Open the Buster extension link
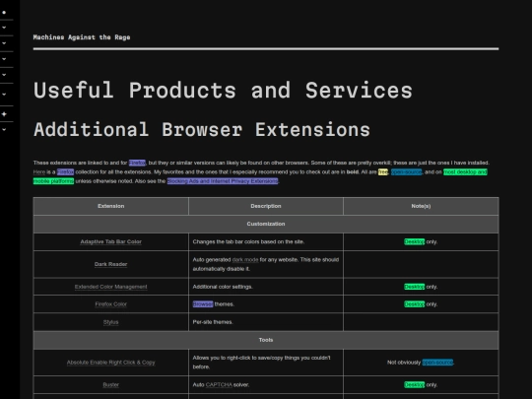 [x=111, y=385]
